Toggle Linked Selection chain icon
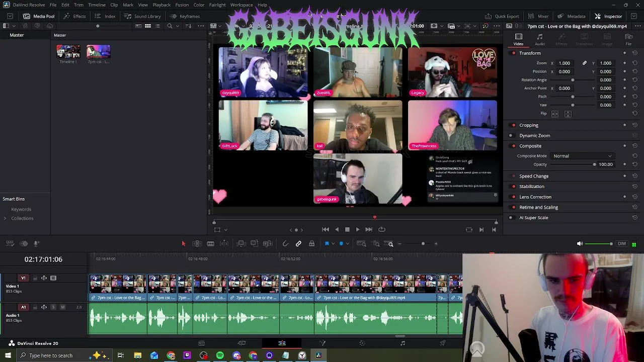The height and width of the screenshot is (362, 644). 298,244
